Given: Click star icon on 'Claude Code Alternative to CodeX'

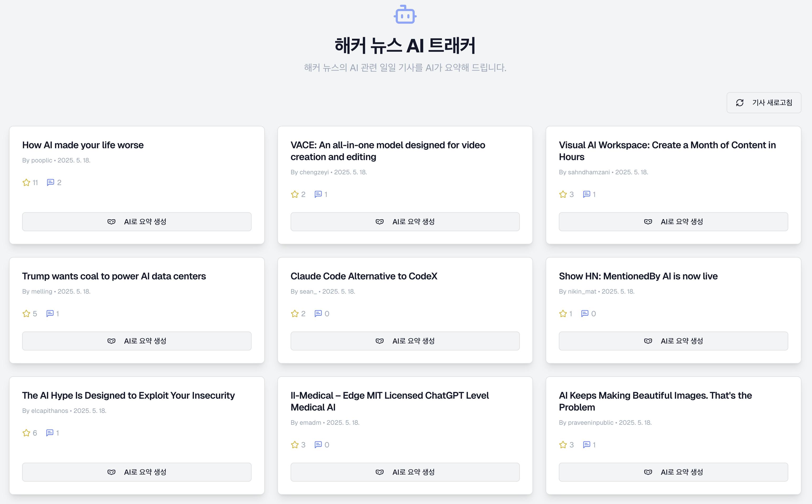Looking at the screenshot, I should 295,313.
